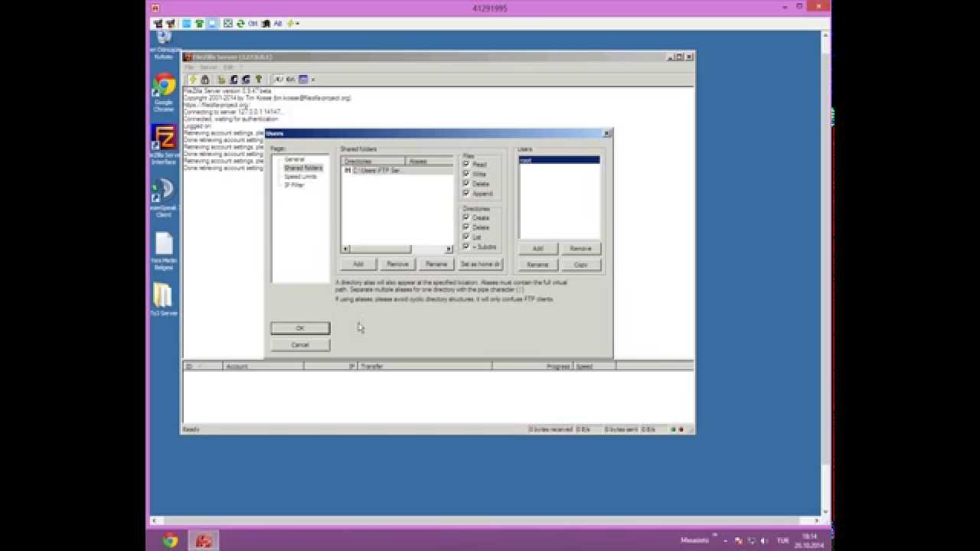980x551 pixels.
Task: Click the volume speaker icon in system tray
Action: tap(763, 540)
